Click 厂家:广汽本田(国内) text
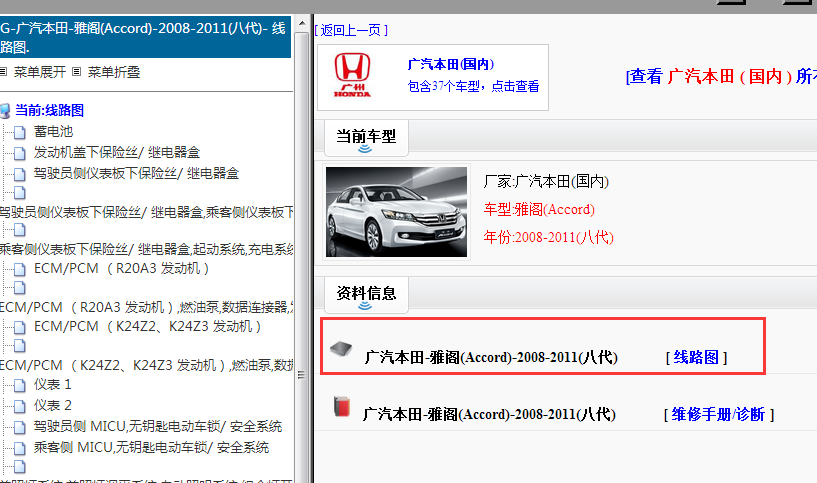Image resolution: width=817 pixels, height=483 pixels. (x=546, y=181)
